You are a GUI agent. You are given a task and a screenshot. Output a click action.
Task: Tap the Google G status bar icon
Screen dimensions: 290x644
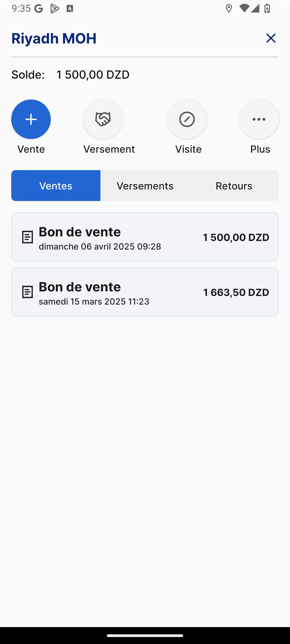coord(39,9)
